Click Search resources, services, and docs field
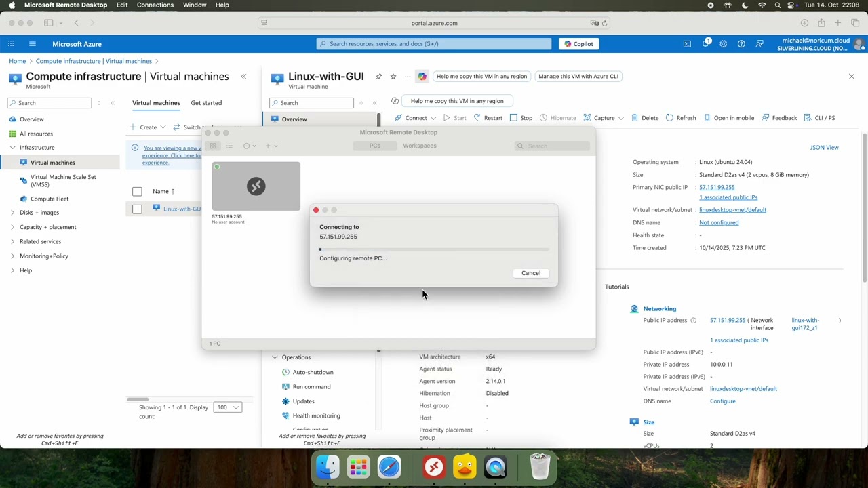 [x=434, y=44]
